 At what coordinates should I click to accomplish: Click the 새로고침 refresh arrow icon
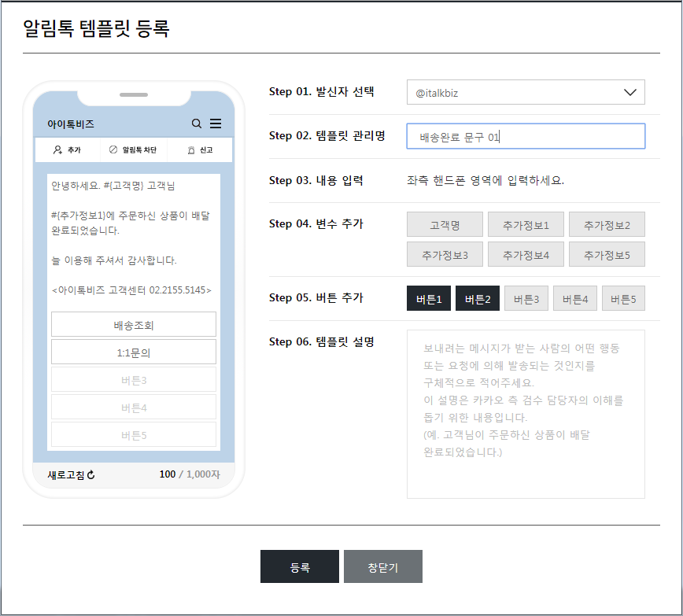click(90, 475)
